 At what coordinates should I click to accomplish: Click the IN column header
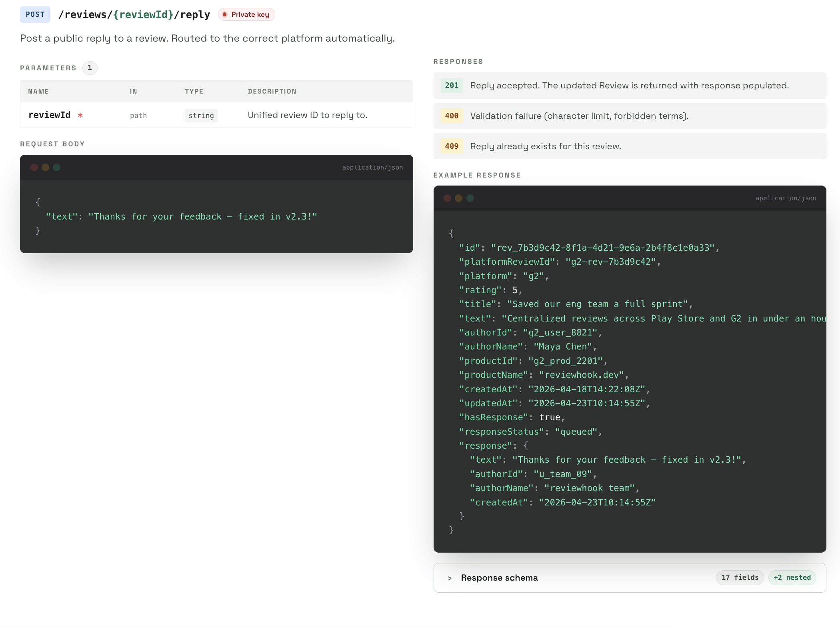tap(134, 91)
